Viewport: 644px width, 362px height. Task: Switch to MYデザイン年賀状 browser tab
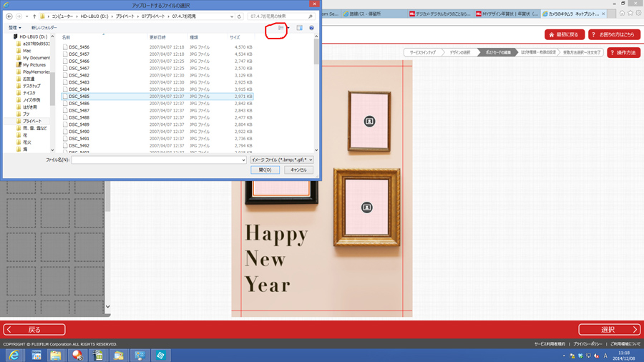[x=507, y=14]
